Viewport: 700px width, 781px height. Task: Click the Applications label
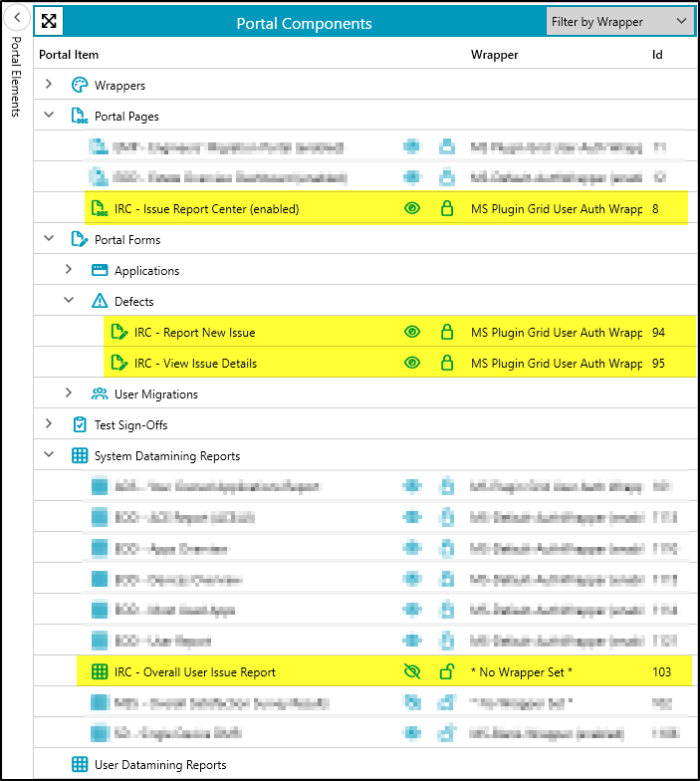tap(147, 271)
